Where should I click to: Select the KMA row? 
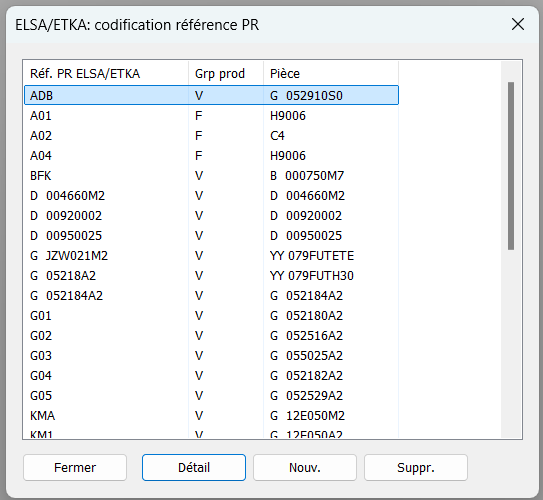tap(211, 416)
